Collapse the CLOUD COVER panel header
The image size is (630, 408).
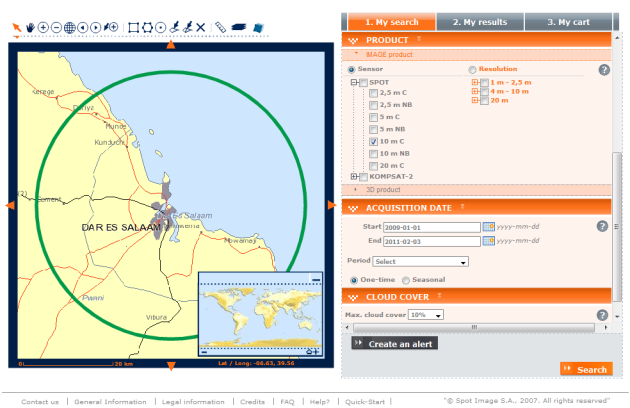coord(477,297)
